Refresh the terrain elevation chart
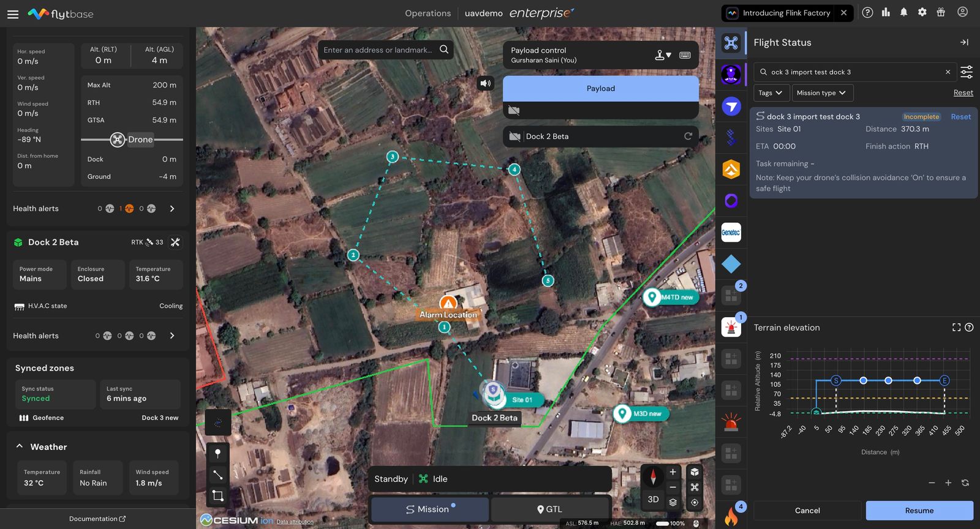 (965, 483)
